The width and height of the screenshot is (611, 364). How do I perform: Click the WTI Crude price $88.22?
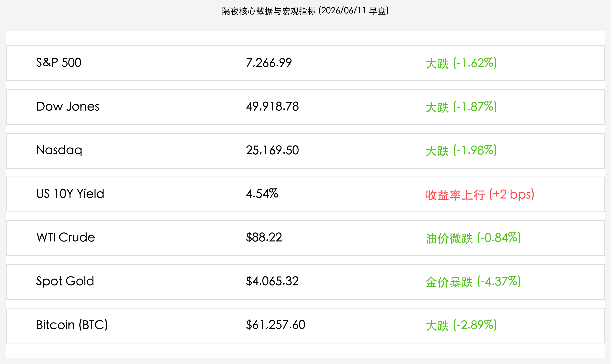[264, 237]
